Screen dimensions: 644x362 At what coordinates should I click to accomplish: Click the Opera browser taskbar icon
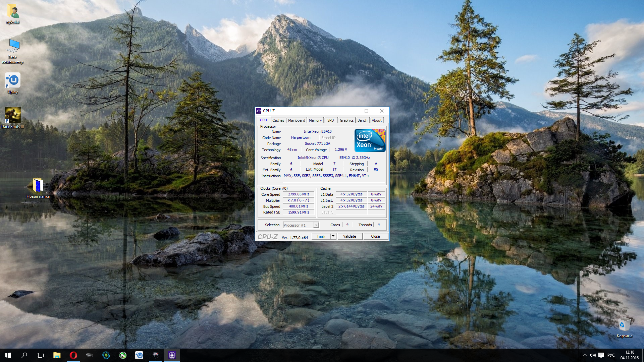[x=73, y=355]
